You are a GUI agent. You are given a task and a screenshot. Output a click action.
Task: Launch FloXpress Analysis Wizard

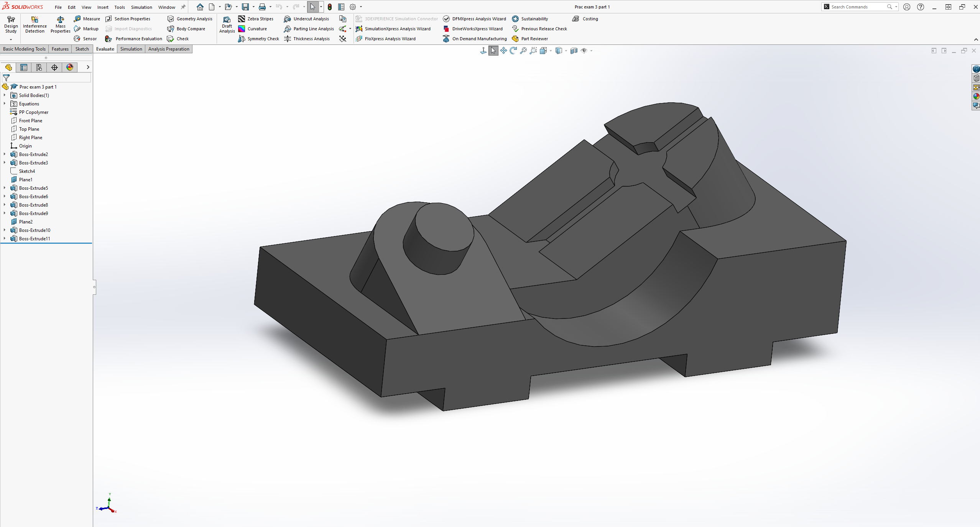[385, 39]
